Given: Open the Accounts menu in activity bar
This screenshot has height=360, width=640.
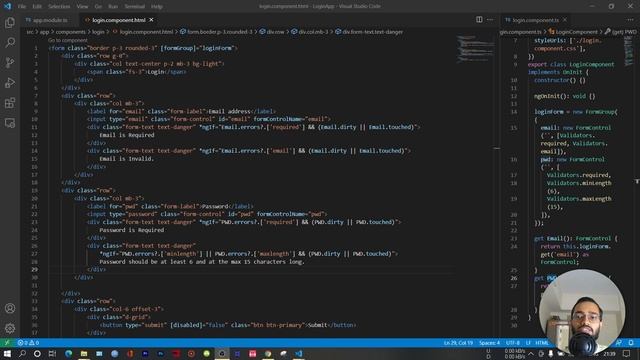Looking at the screenshot, I should click(10, 308).
